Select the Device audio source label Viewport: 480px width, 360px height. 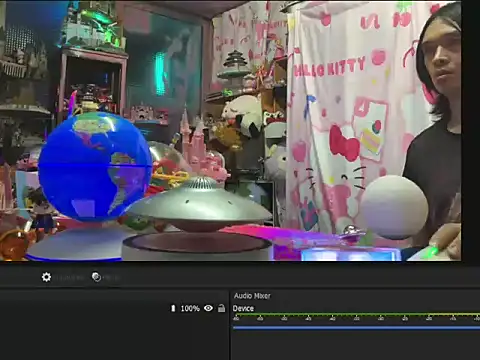(x=243, y=308)
